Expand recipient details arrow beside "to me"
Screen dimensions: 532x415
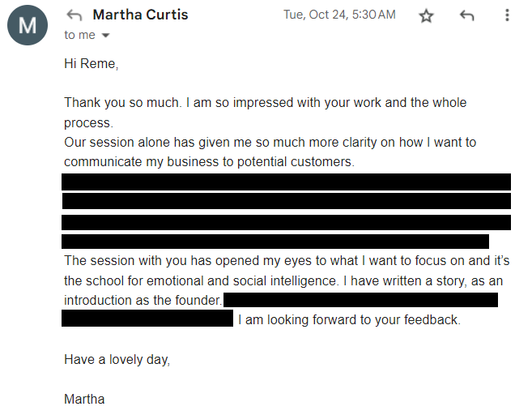point(105,36)
